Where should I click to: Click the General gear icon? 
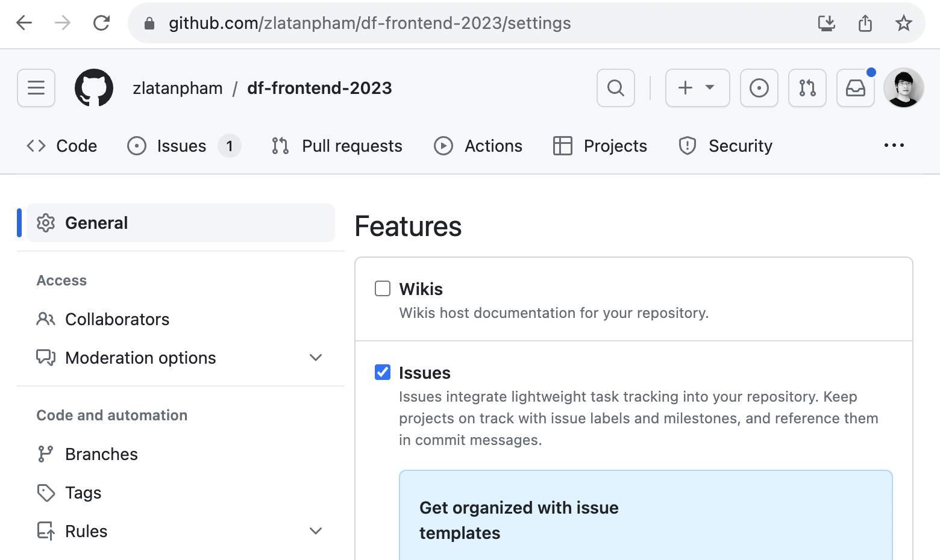[46, 223]
